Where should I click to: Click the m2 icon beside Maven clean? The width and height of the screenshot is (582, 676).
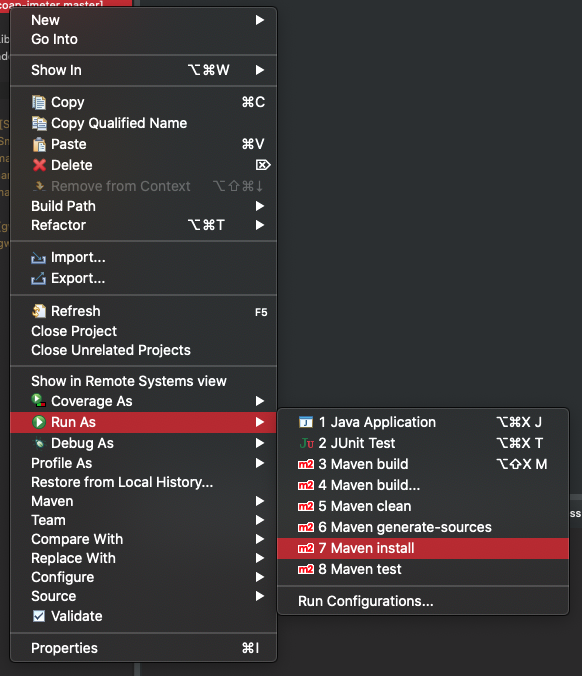pos(306,506)
